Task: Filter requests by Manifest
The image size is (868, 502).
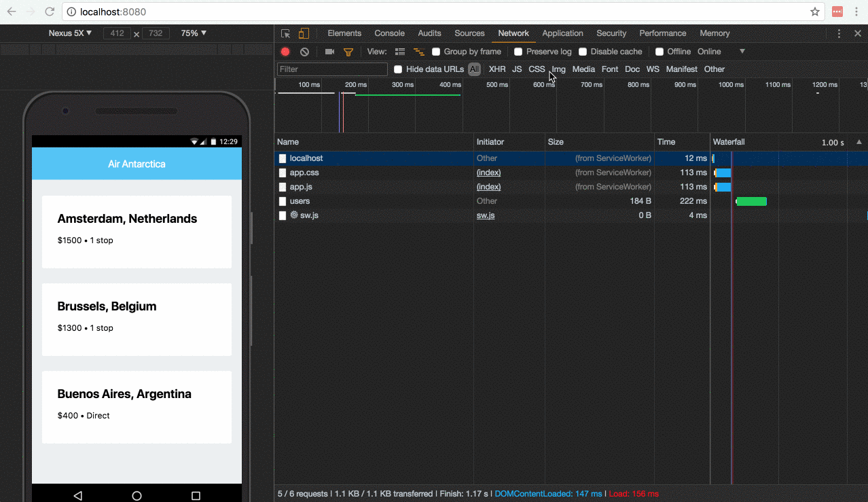Action: click(x=681, y=69)
